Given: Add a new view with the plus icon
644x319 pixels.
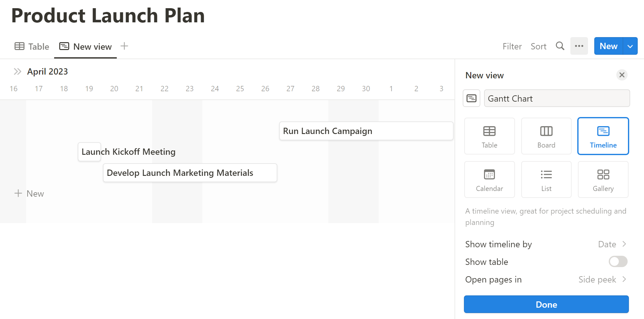Looking at the screenshot, I should click(124, 46).
